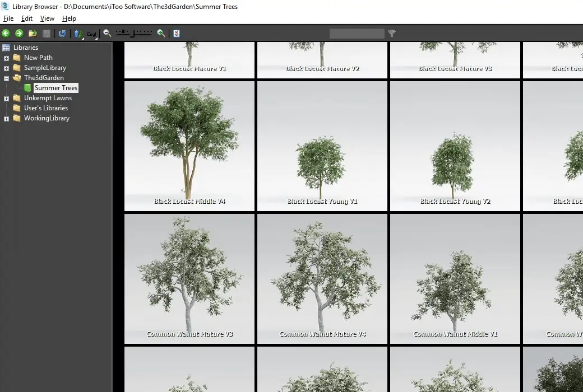Select the WorkingLibrary tree item

(x=47, y=118)
